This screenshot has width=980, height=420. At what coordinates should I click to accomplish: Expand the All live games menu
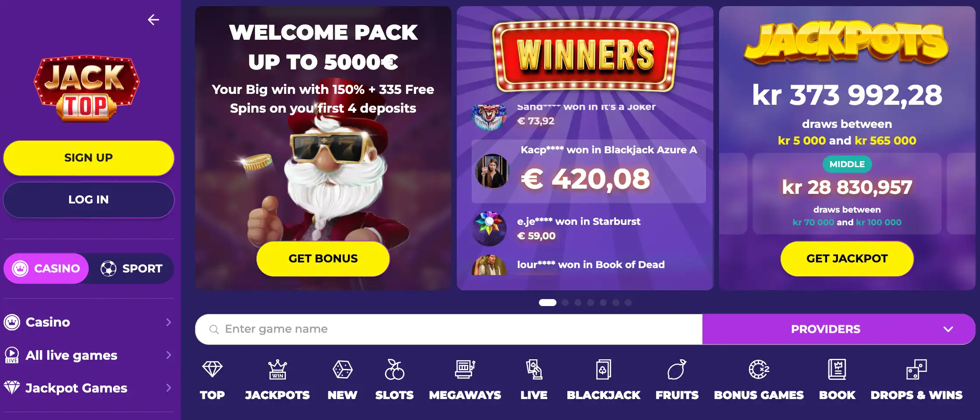click(x=88, y=355)
